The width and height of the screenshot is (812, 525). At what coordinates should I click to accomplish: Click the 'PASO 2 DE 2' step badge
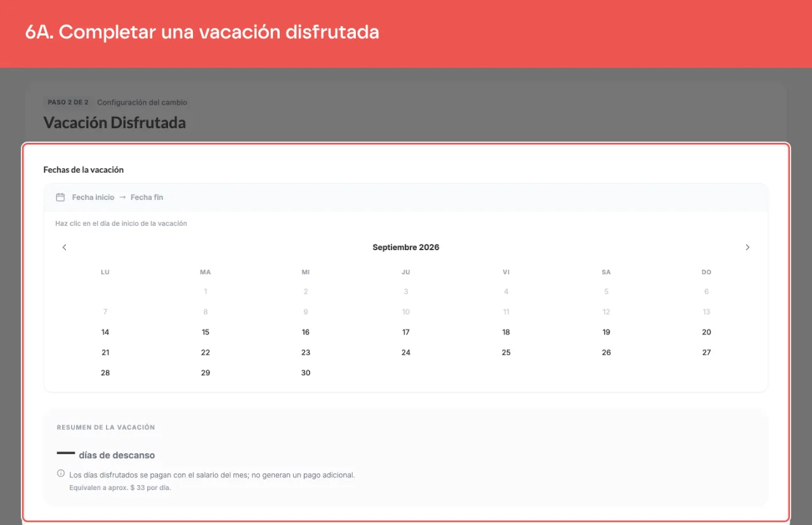coord(68,102)
